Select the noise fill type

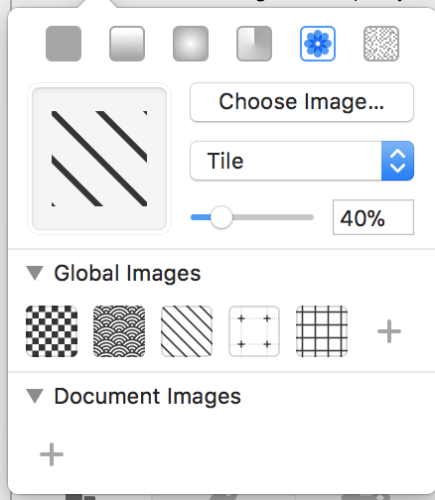(x=381, y=44)
